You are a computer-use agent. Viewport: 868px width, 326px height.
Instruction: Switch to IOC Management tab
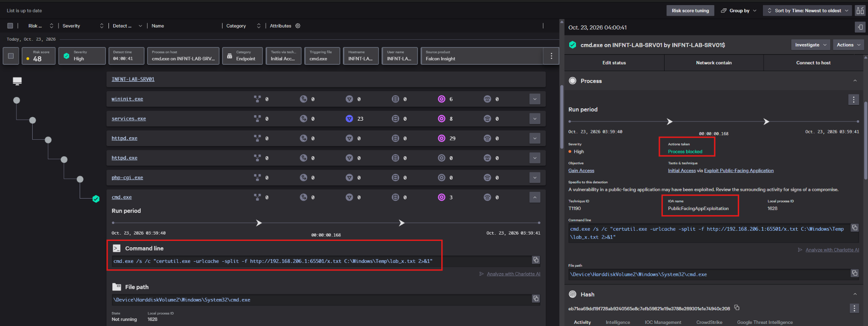pos(663,322)
